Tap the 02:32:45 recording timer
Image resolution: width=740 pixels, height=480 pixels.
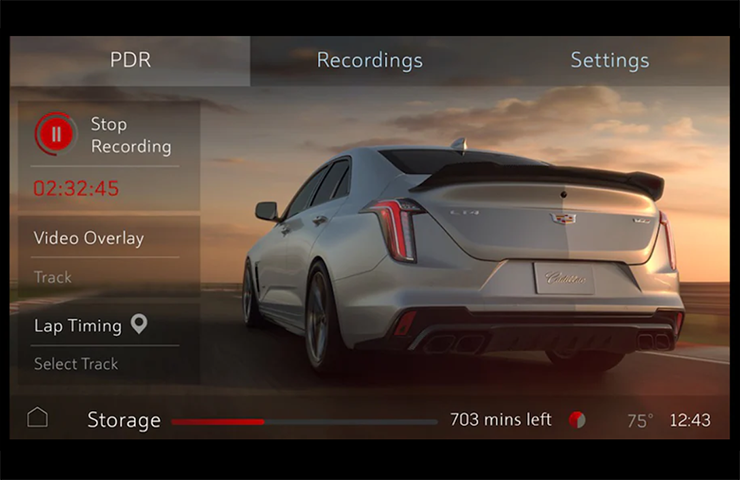(76, 188)
